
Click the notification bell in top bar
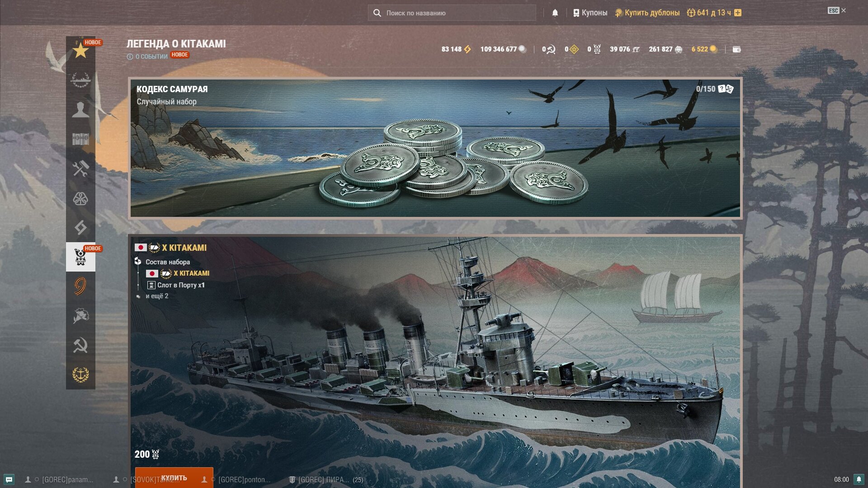(555, 13)
